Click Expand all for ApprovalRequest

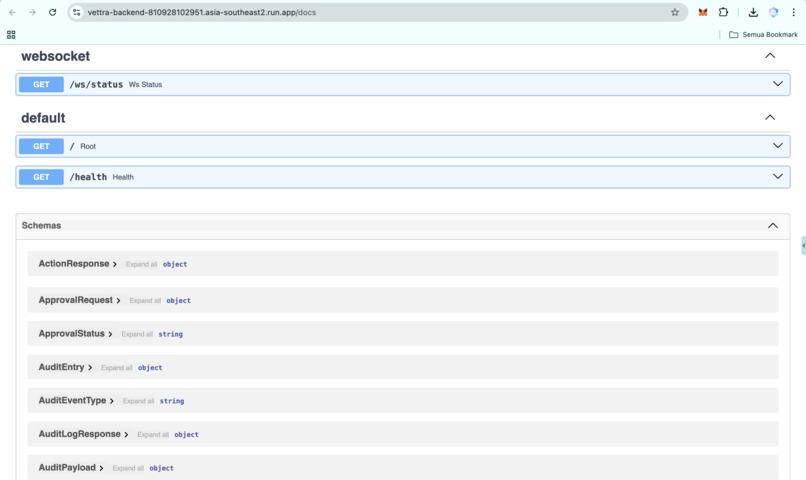pyautogui.click(x=145, y=301)
